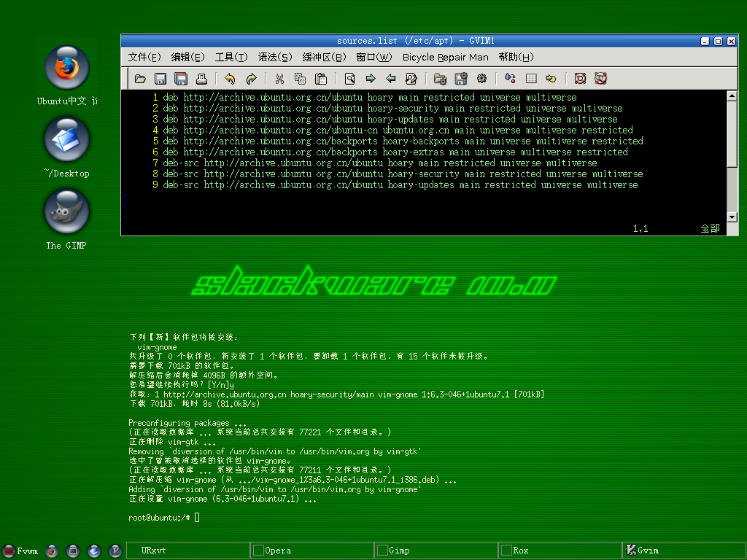
Task: Click the hoary-extras line 6
Action: coord(395,152)
